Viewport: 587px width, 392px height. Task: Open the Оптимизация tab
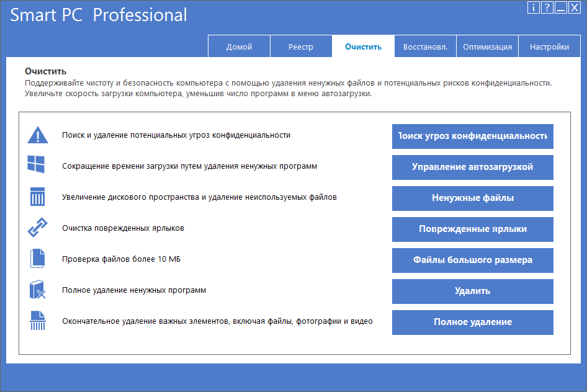tap(488, 47)
